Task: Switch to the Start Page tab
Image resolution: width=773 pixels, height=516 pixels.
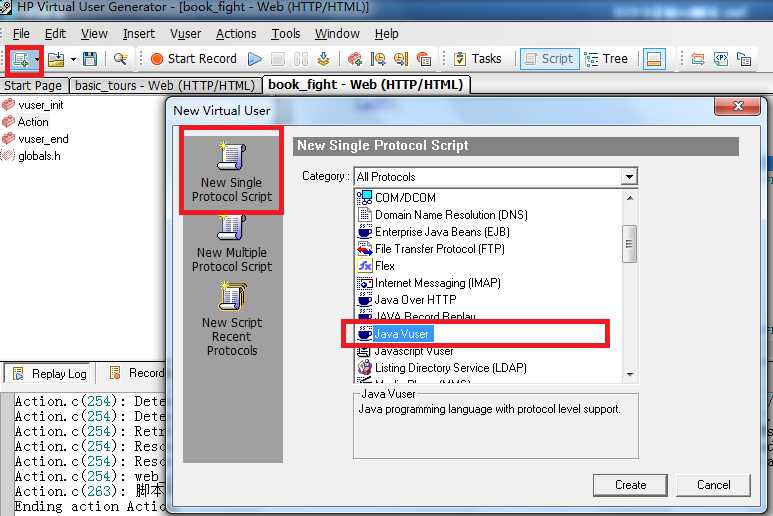Action: click(33, 86)
